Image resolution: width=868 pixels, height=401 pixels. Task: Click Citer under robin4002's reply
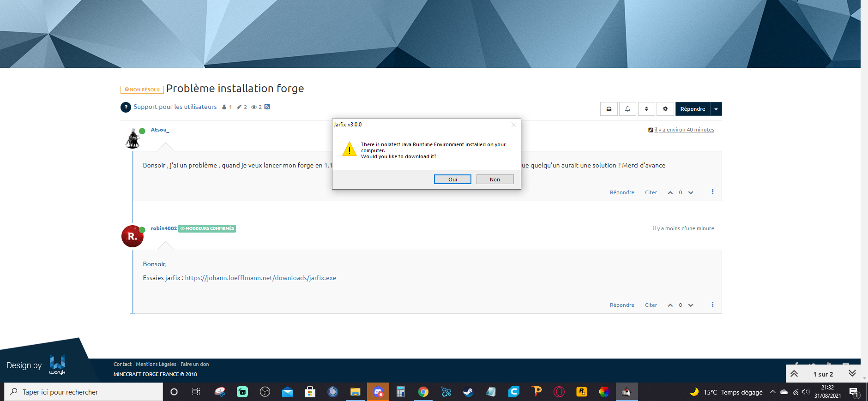pyautogui.click(x=651, y=305)
